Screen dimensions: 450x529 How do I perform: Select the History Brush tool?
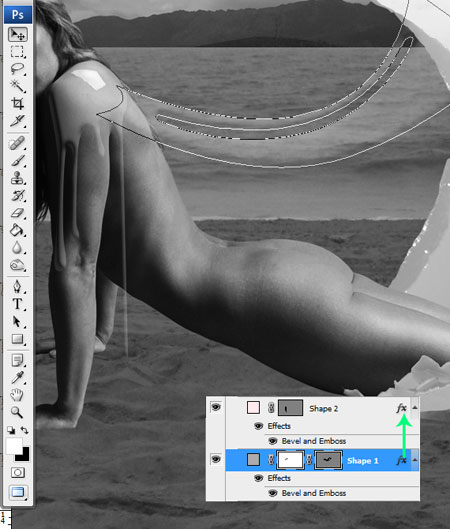(18, 195)
